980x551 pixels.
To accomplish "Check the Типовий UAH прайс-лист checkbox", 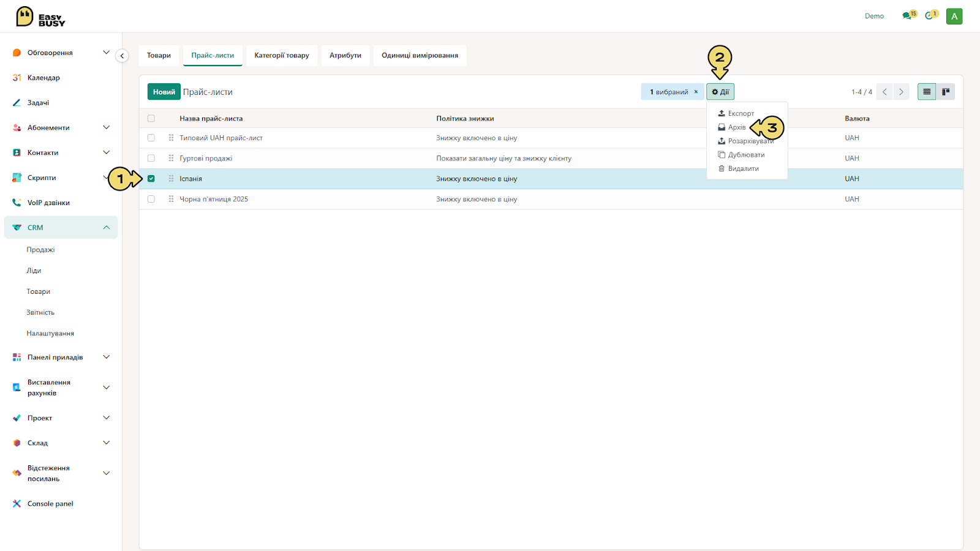I will tap(151, 138).
